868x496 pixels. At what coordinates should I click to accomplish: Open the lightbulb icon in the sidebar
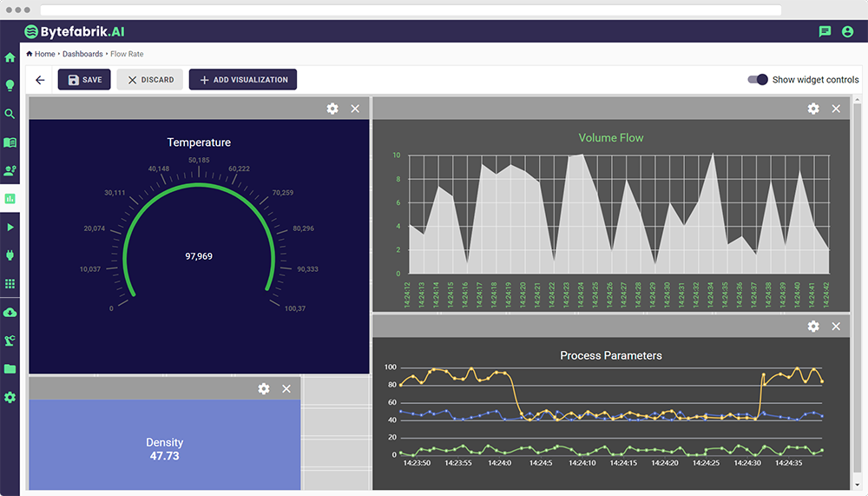click(10, 85)
